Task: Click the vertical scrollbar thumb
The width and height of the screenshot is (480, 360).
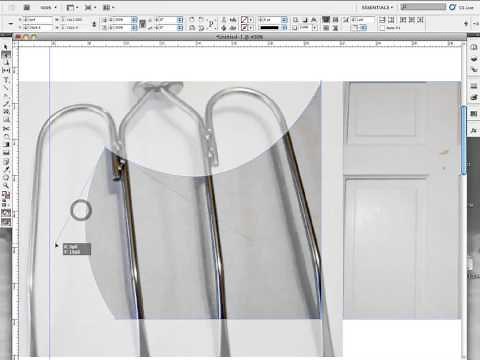Action: pyautogui.click(x=464, y=140)
